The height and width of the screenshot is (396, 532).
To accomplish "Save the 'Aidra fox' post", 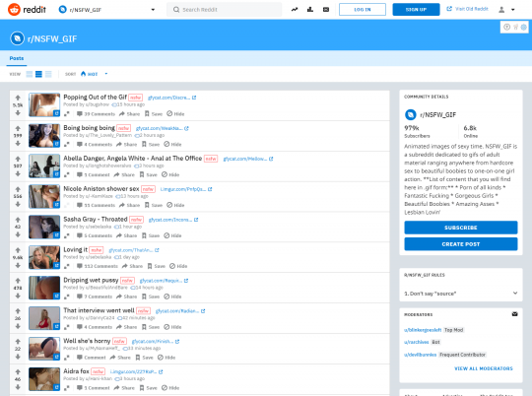I will pos(148,388).
